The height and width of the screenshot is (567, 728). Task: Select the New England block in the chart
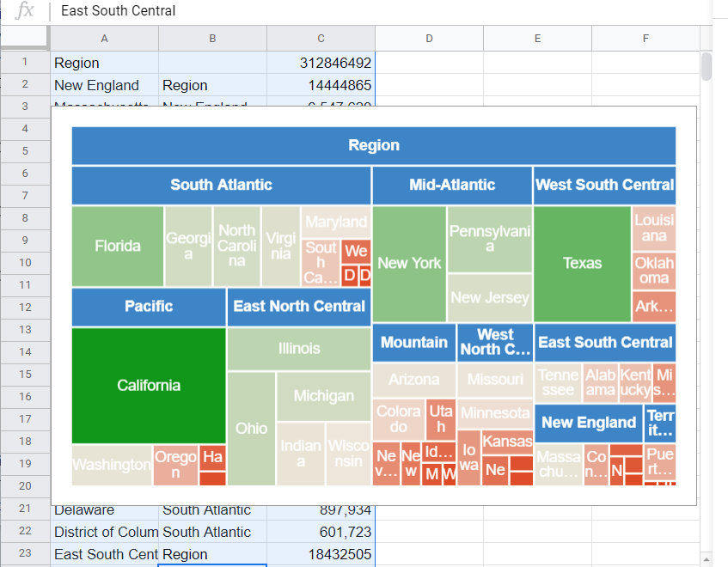tap(589, 423)
